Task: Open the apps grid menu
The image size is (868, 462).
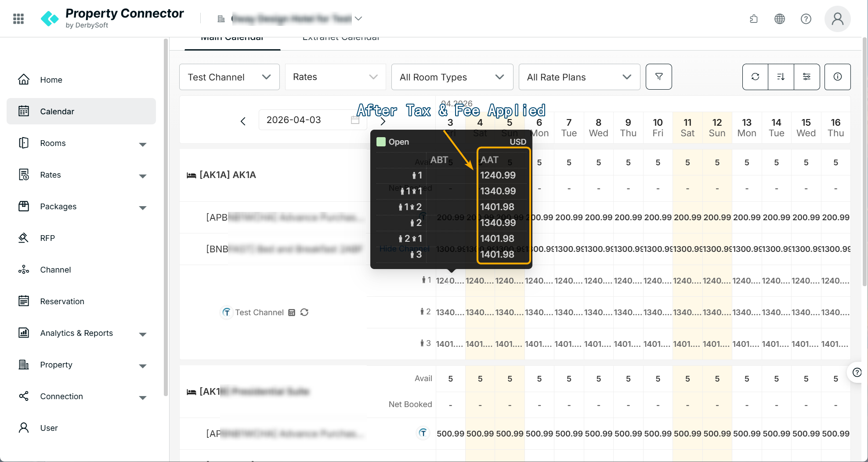Action: [18, 18]
